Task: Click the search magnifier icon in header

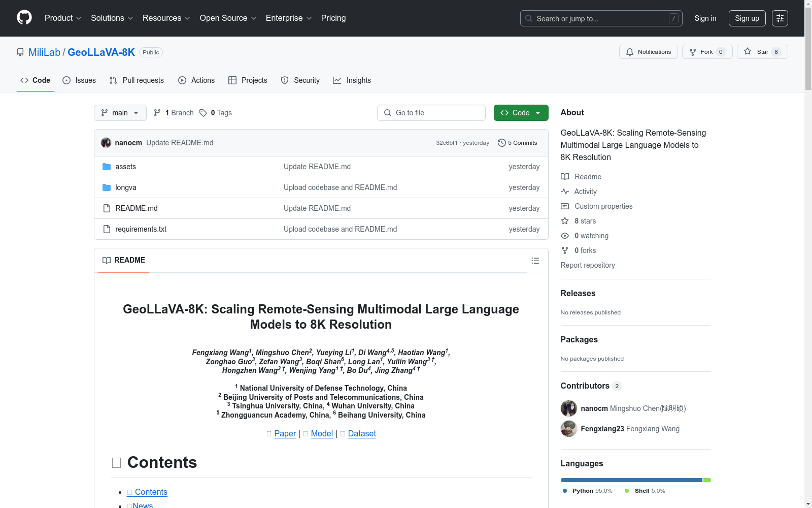Action: [529, 18]
